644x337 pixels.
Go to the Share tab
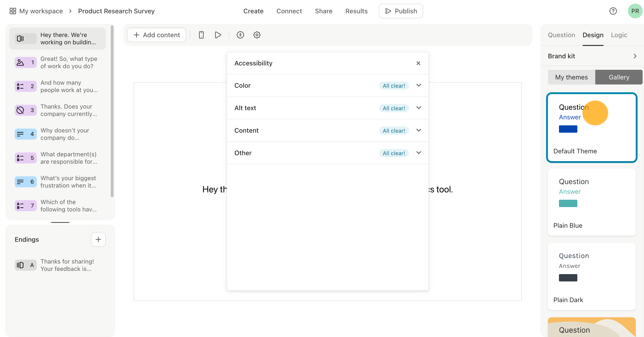324,11
